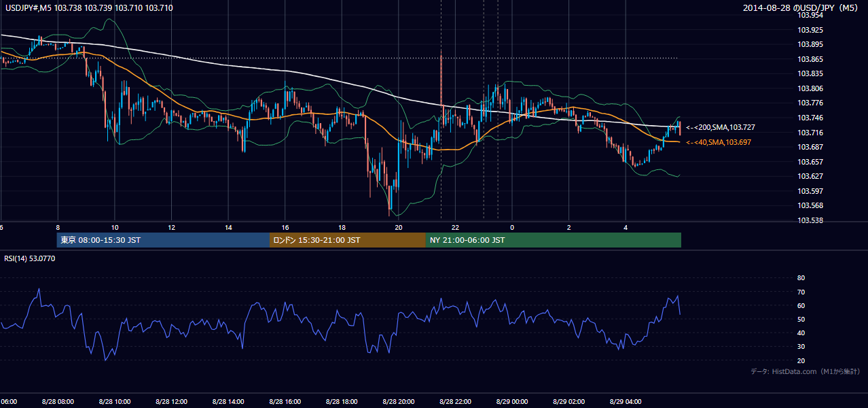Image resolution: width=868 pixels, height=408 pixels.
Task: Select the 東京 08:00-15:30 JST session bar
Action: point(163,240)
